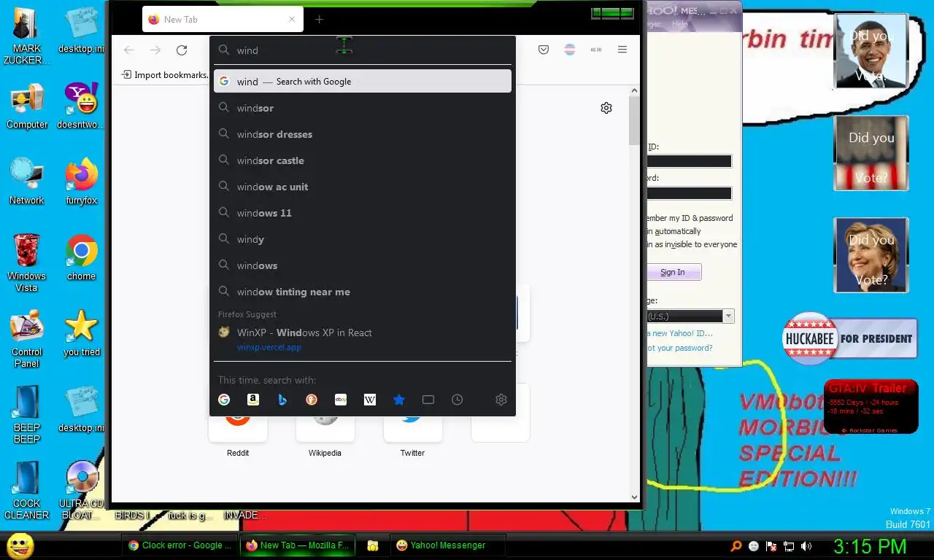Image resolution: width=934 pixels, height=560 pixels.
Task: Open the chome desktop shortcut
Action: pos(81,257)
